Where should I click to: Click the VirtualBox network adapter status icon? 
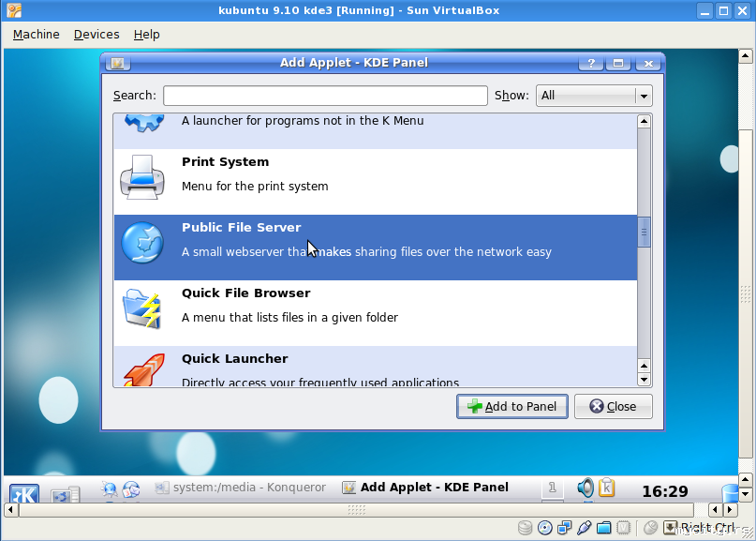tap(564, 528)
